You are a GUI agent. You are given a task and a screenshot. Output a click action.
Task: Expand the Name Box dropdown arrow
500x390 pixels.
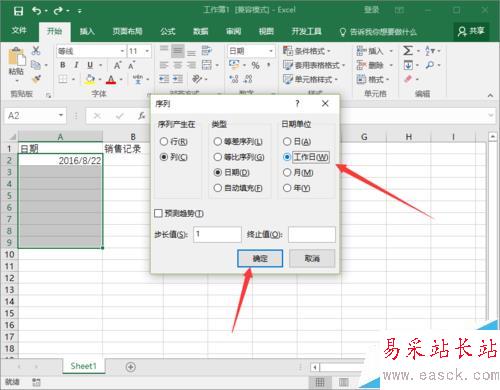pyautogui.click(x=61, y=116)
